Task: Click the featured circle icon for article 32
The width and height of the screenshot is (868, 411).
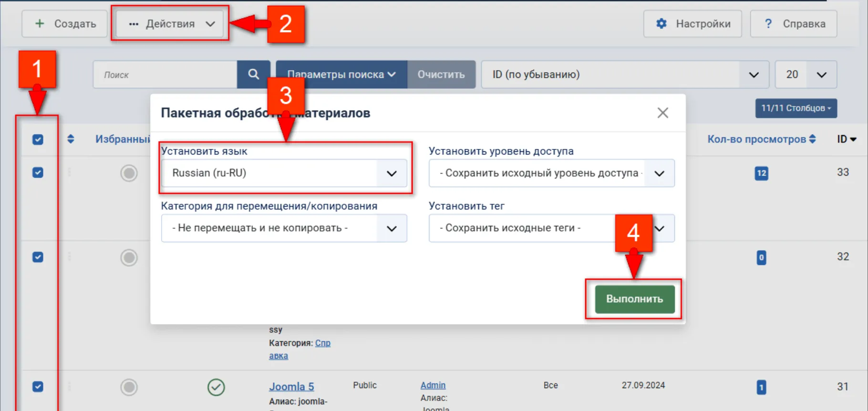Action: coord(129,258)
